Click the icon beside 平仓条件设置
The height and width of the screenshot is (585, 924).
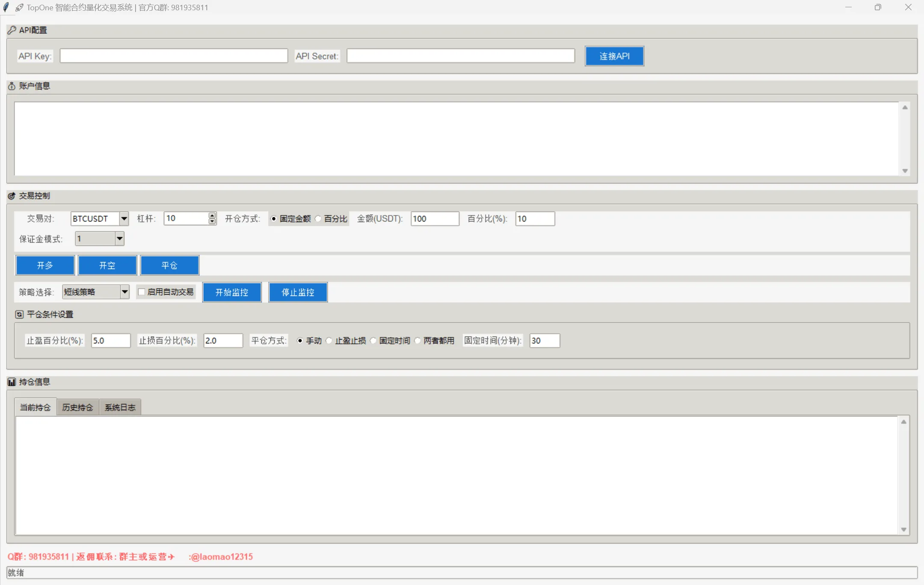pos(19,314)
